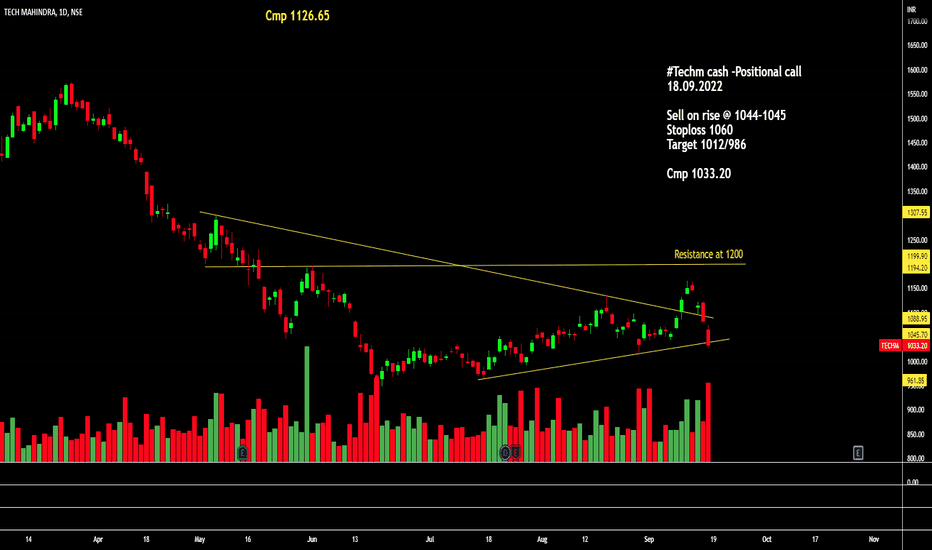Screen dimensions: 932x550
Task: Click the earnings 'E' marker beside the dividend marker
Action: pos(515,453)
